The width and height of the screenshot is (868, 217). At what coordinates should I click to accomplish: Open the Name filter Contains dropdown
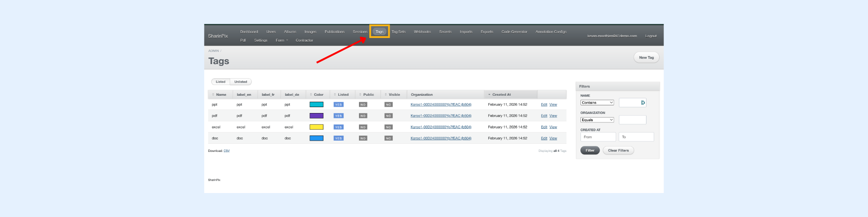597,103
